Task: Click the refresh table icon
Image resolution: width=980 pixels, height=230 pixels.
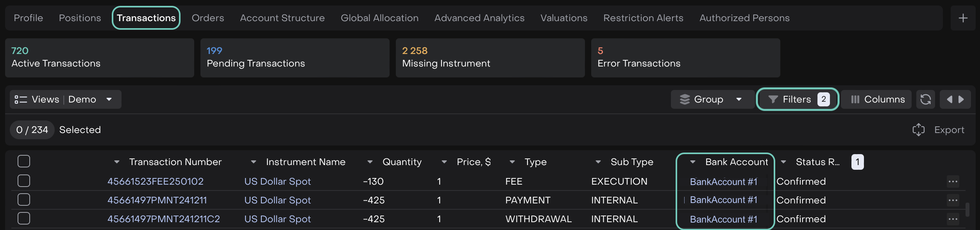Action: 925,99
